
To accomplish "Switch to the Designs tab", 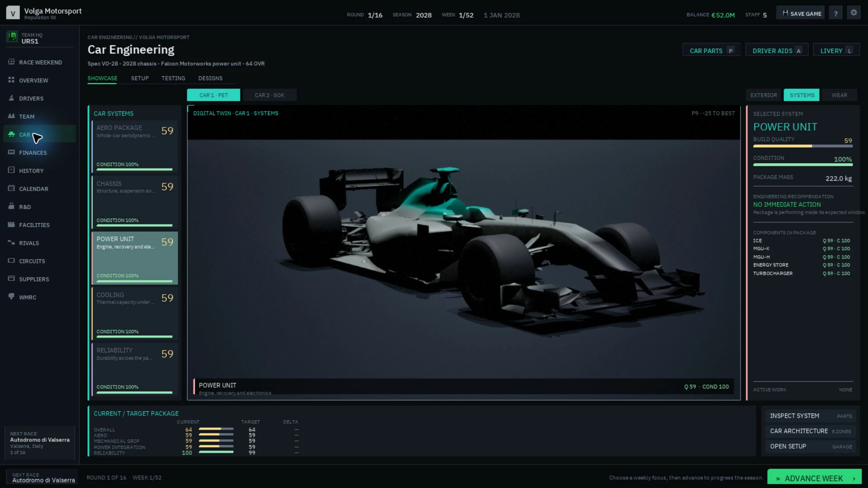I will 210,78.
